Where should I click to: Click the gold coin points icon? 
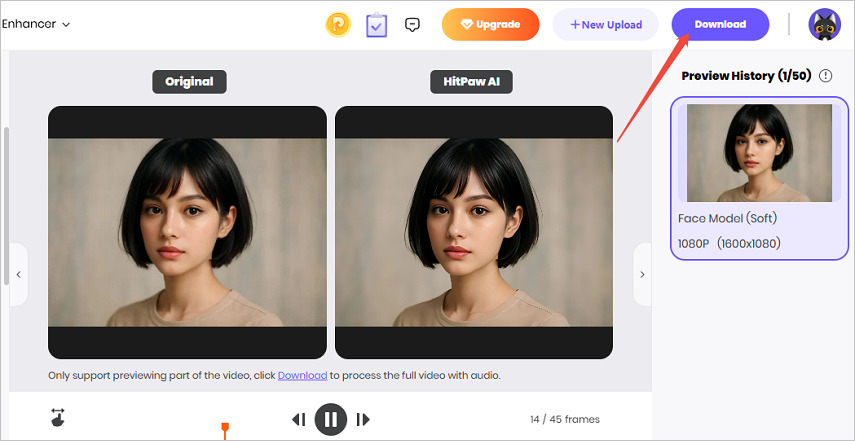pos(338,25)
